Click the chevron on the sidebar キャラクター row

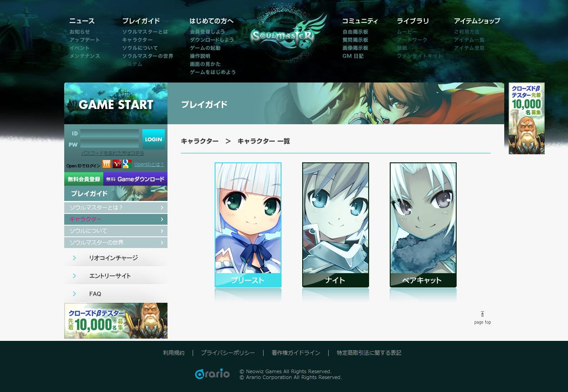coord(162,219)
